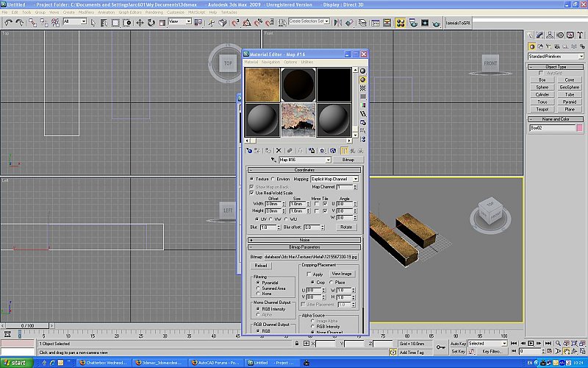588x368 pixels.
Task: Collapse the Bitmap Parameters rollout
Action: pos(304,247)
